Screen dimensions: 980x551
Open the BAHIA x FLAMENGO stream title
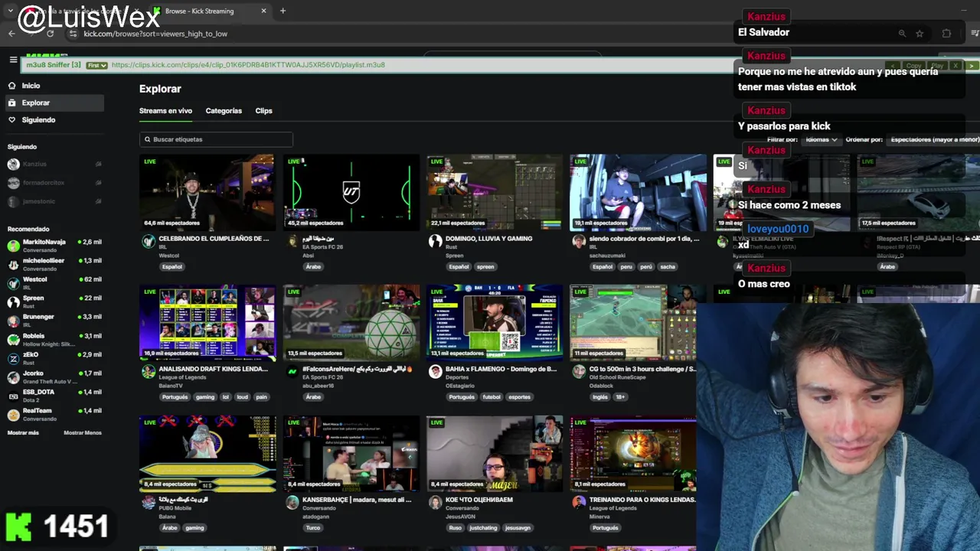(501, 369)
